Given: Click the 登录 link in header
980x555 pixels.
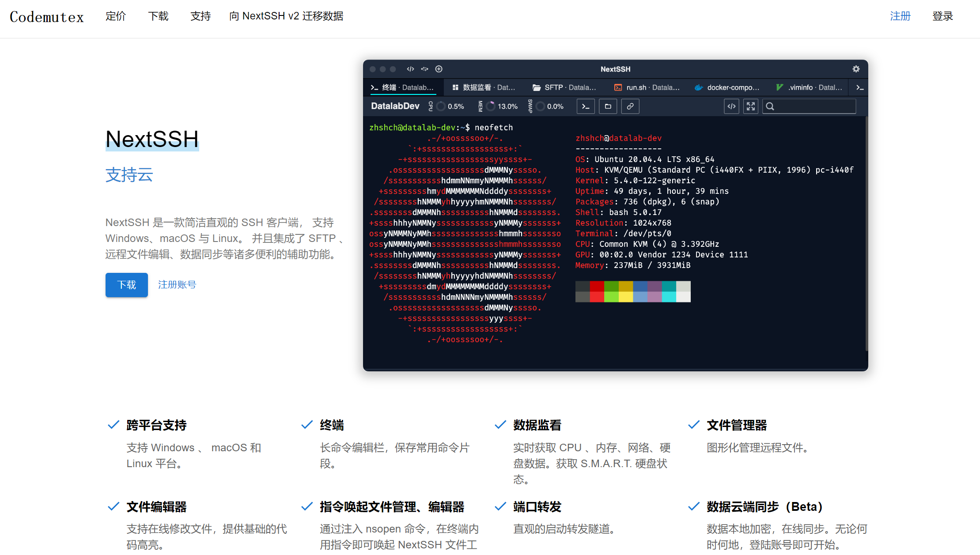Looking at the screenshot, I should pos(942,16).
